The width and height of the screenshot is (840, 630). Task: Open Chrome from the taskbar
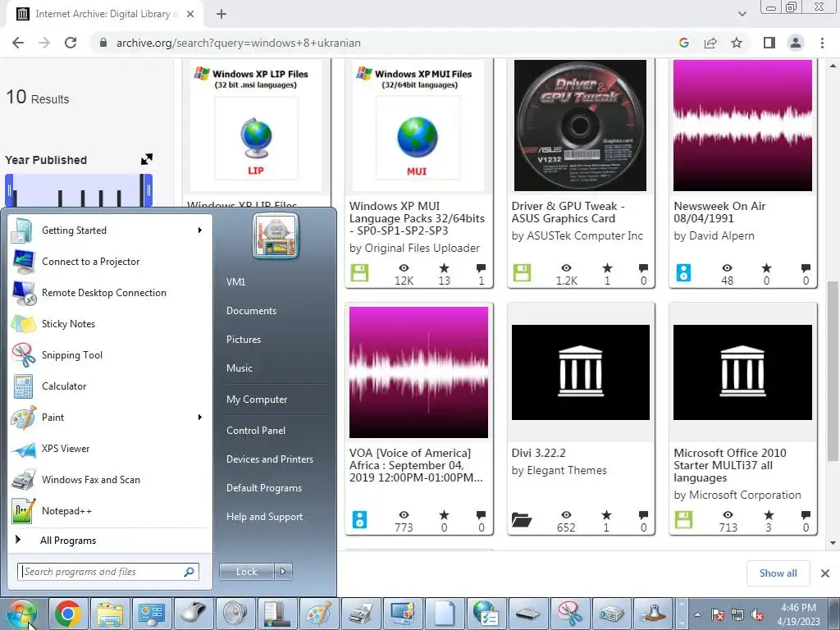tap(67, 614)
